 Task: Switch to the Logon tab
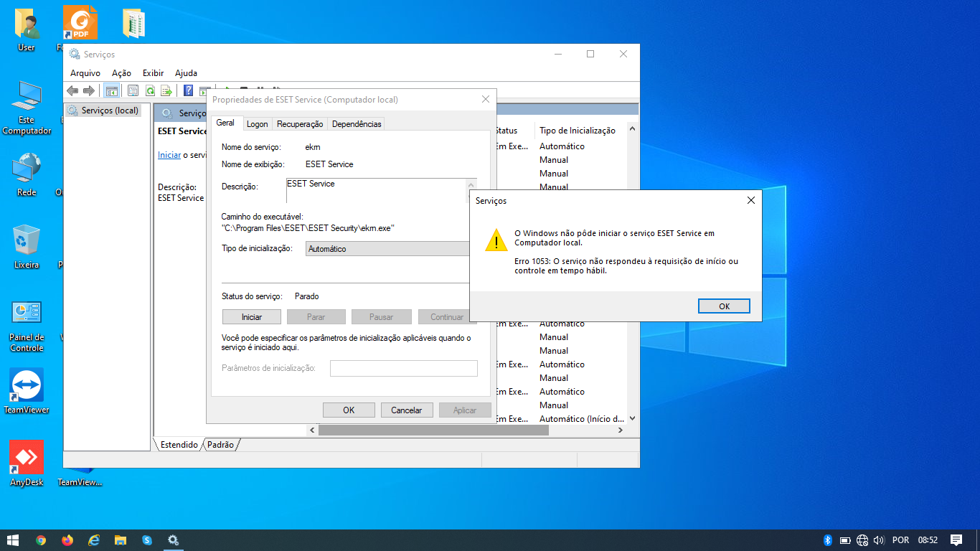[257, 124]
